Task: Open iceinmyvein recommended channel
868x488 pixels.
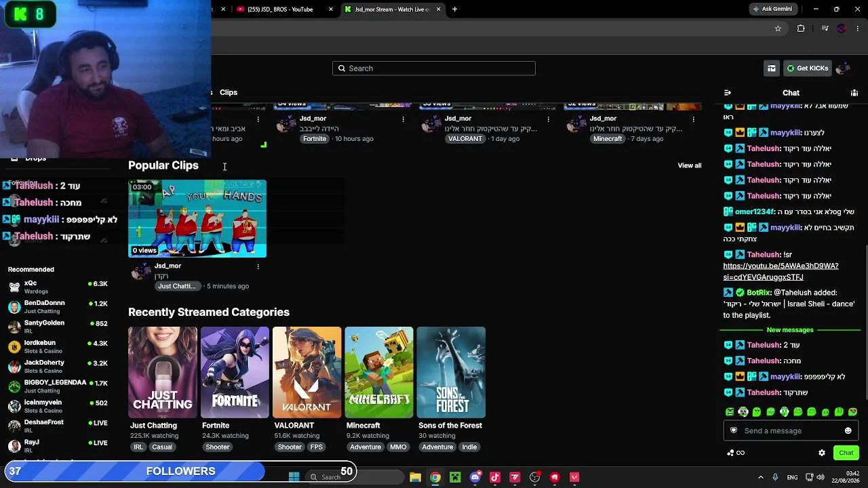Action: tap(58, 406)
